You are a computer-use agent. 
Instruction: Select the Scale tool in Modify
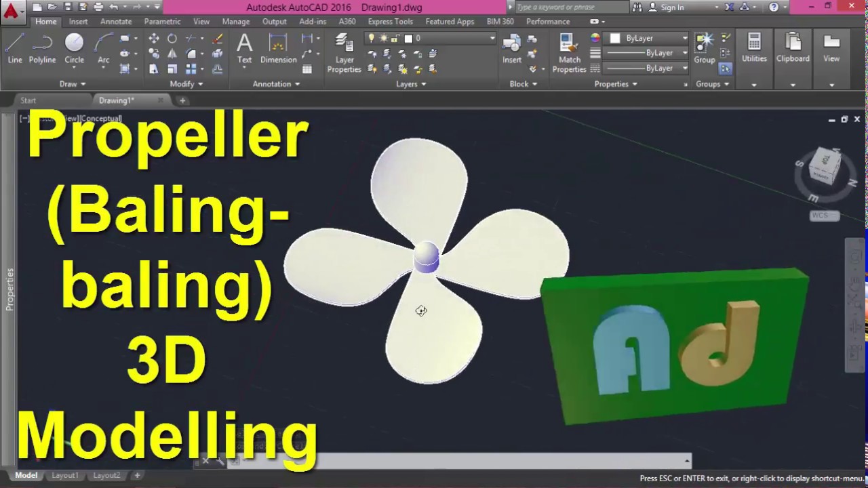[x=172, y=68]
